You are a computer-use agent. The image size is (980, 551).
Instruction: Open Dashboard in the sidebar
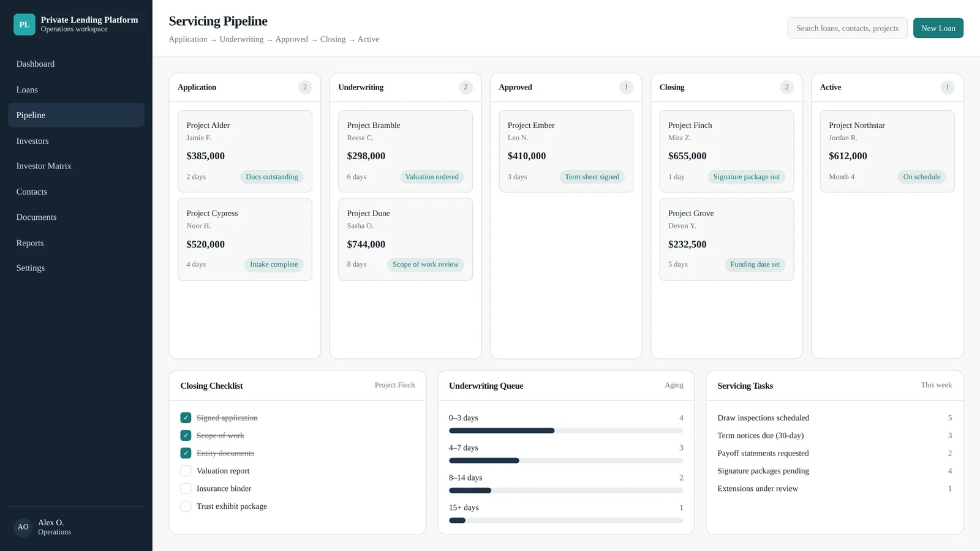(76, 64)
